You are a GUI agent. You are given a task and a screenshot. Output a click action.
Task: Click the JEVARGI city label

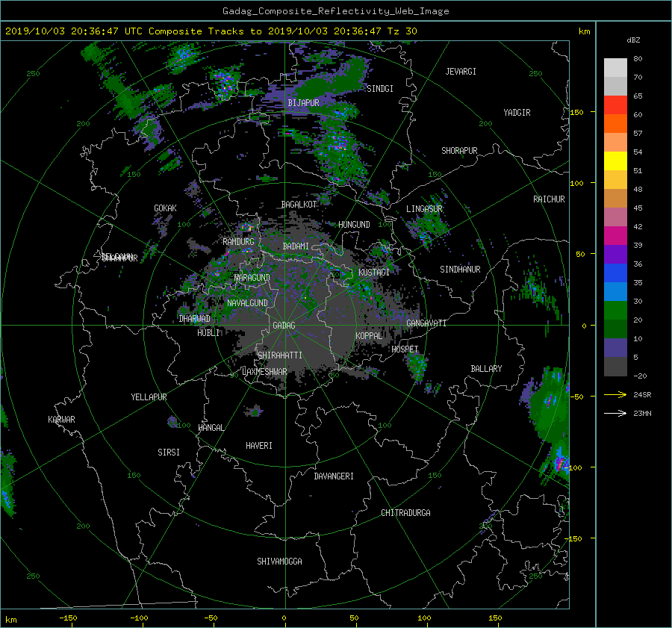pos(461,72)
